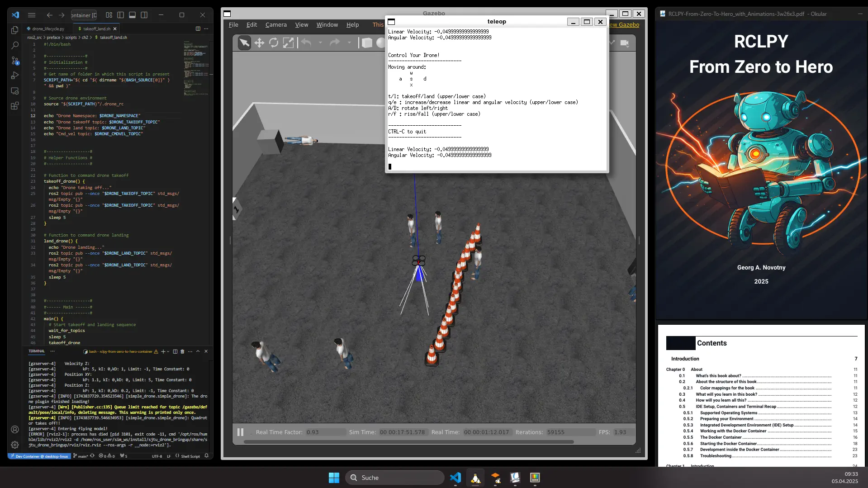This screenshot has height=488, width=868.
Task: Toggle the VS Code bottom panel layout
Action: (x=132, y=15)
